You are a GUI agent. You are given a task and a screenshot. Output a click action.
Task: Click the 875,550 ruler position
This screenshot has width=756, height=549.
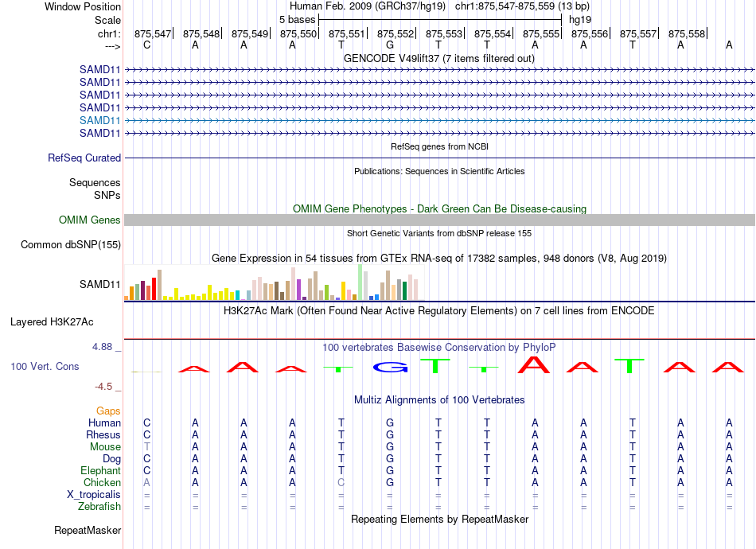(x=298, y=33)
